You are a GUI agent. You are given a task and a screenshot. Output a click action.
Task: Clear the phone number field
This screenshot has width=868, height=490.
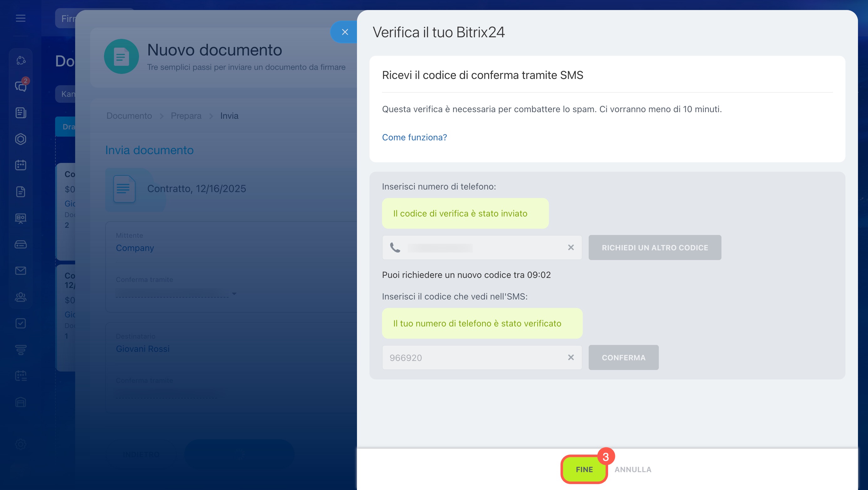click(x=571, y=248)
